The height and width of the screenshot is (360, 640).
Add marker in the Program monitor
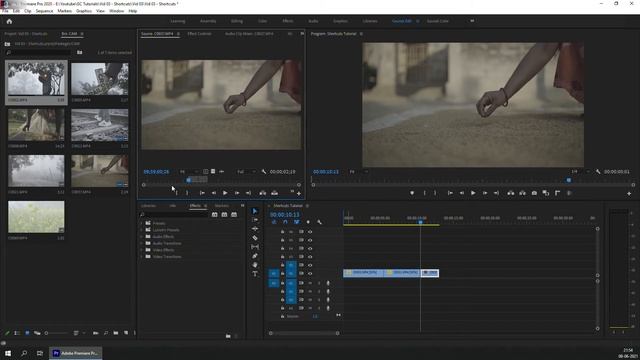click(x=412, y=193)
